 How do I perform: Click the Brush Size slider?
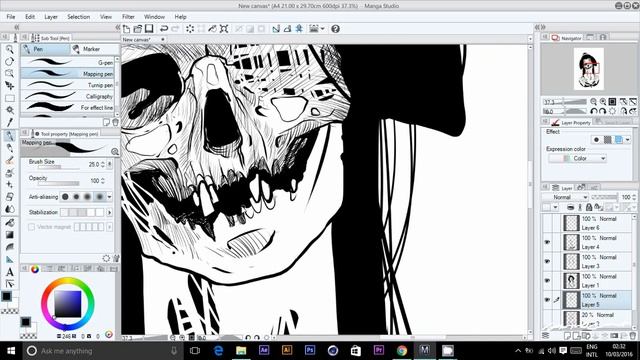[59, 167]
